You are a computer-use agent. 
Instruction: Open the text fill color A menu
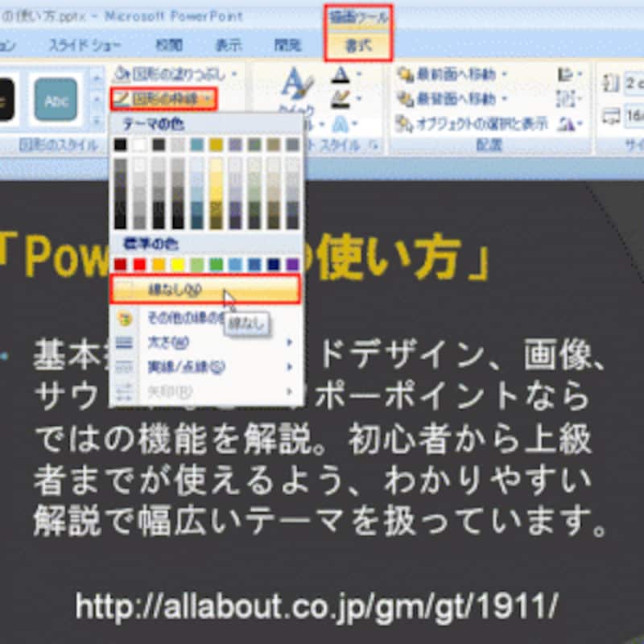pos(346,75)
